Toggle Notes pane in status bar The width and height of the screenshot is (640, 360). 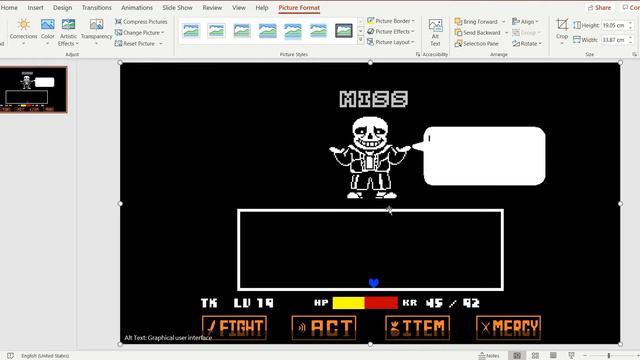(x=489, y=356)
